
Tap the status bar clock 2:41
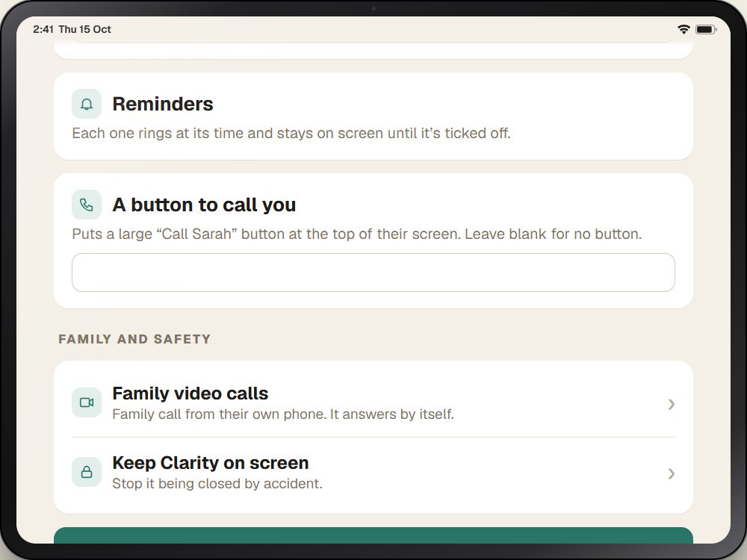tap(43, 29)
